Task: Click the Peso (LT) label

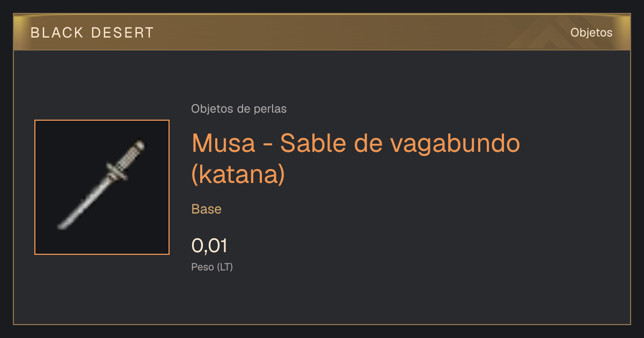Action: click(x=212, y=267)
